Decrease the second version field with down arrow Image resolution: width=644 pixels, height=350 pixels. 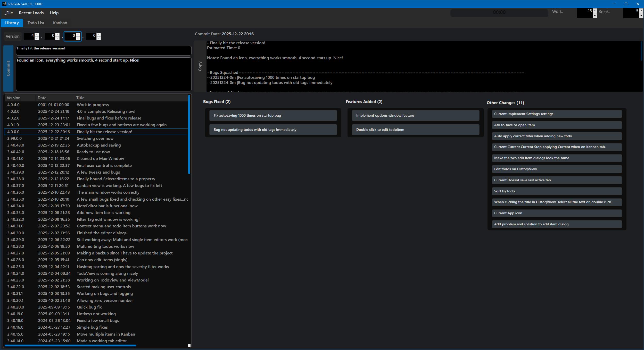pyautogui.click(x=57, y=38)
